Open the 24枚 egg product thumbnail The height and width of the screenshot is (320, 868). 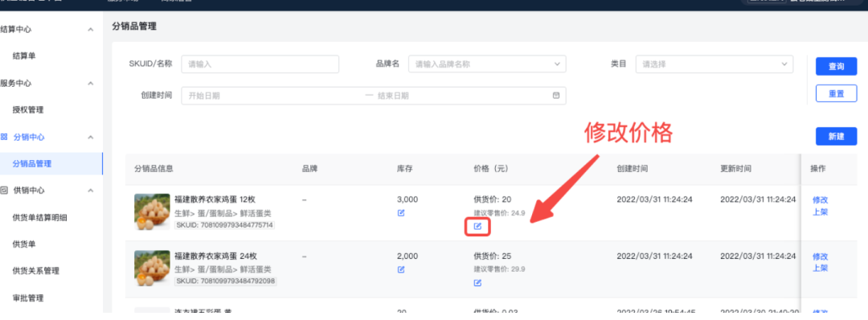pyautogui.click(x=152, y=269)
